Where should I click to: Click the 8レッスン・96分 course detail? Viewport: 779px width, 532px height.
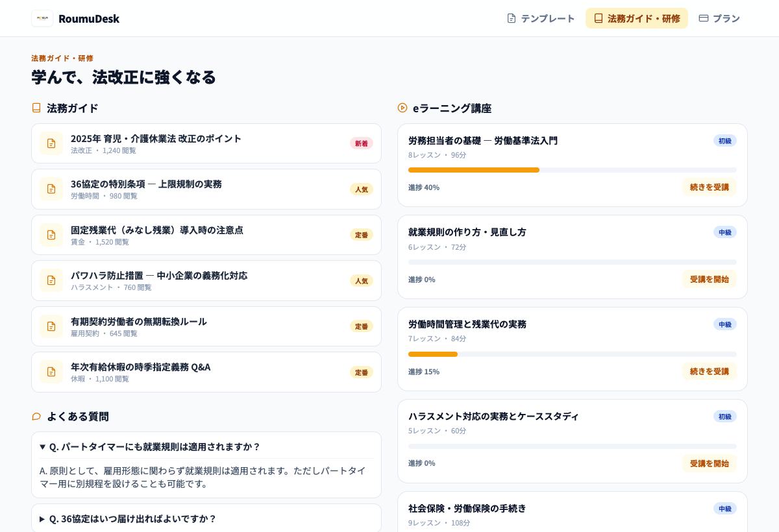point(438,155)
